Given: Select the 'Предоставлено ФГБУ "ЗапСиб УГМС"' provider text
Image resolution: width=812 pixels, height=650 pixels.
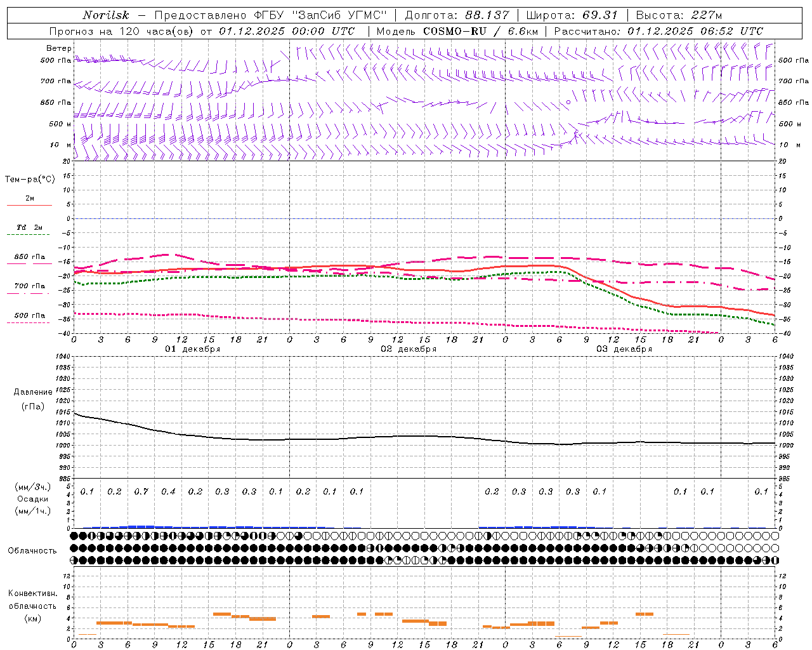Looking at the screenshot, I should 271,15.
